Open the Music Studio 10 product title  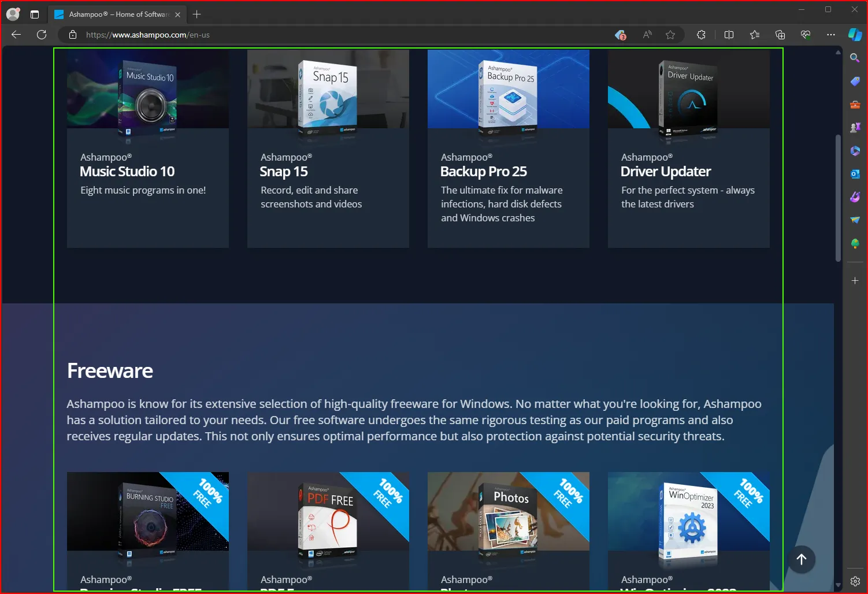127,172
